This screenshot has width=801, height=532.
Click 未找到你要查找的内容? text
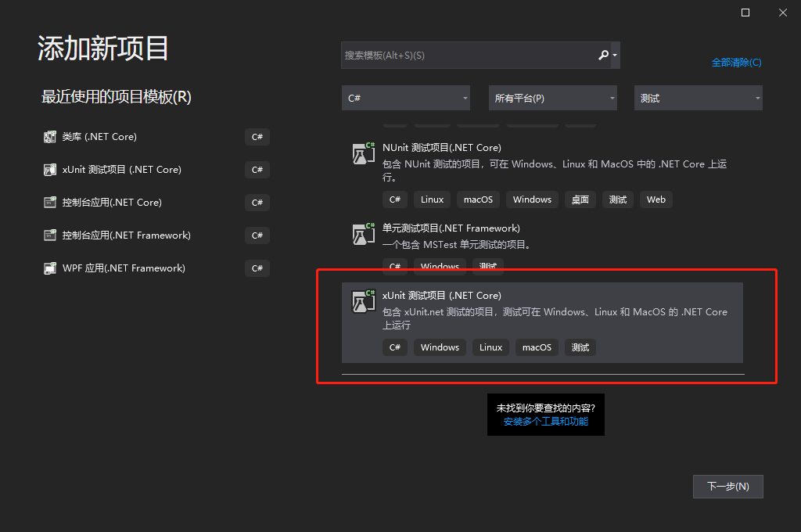(545, 408)
